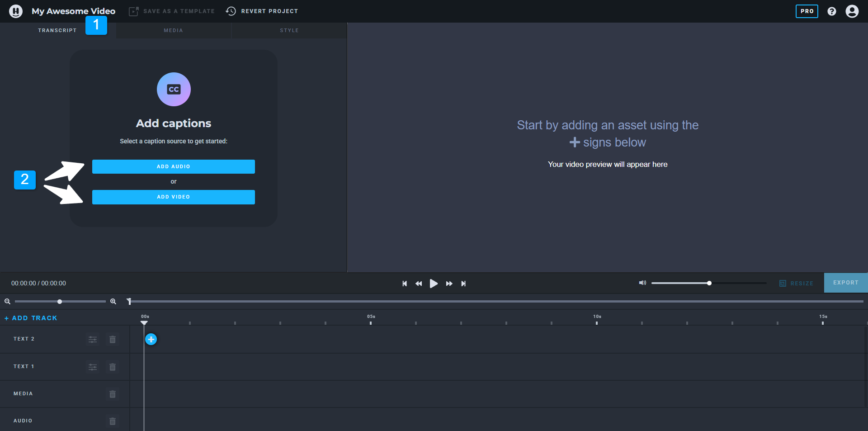Open settings for the Text 1 track
Viewport: 868px width, 431px height.
pos(93,367)
